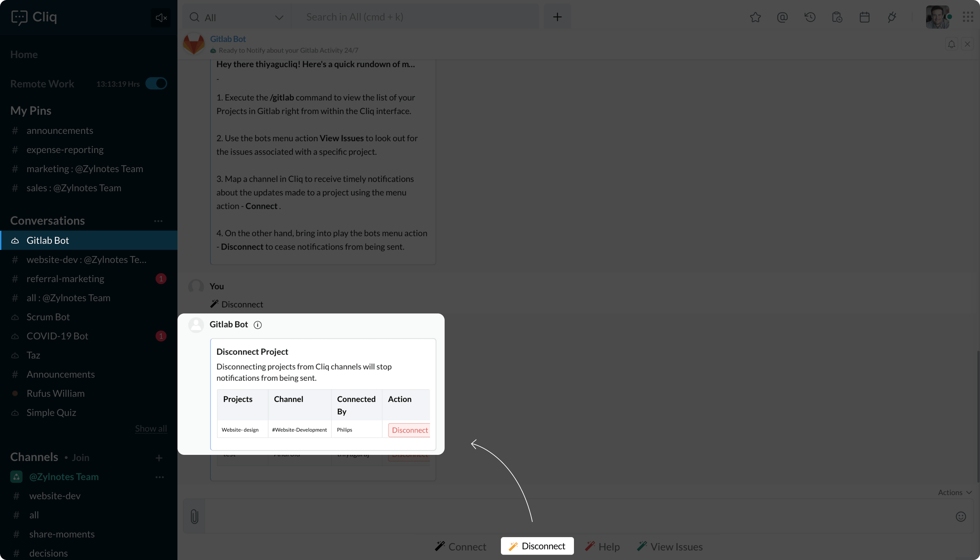Click the Connect bot action
Viewport: 980px width, 560px height.
[x=460, y=547]
